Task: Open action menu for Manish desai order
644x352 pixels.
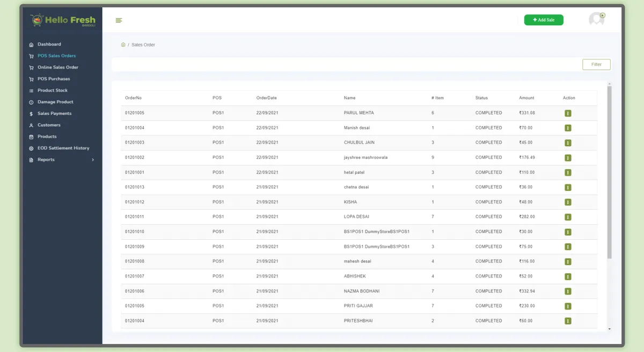Action: 568,128
